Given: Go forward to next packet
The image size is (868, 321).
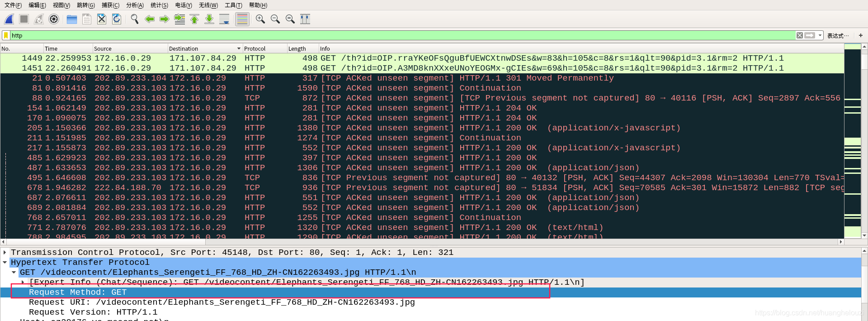Looking at the screenshot, I should [165, 19].
